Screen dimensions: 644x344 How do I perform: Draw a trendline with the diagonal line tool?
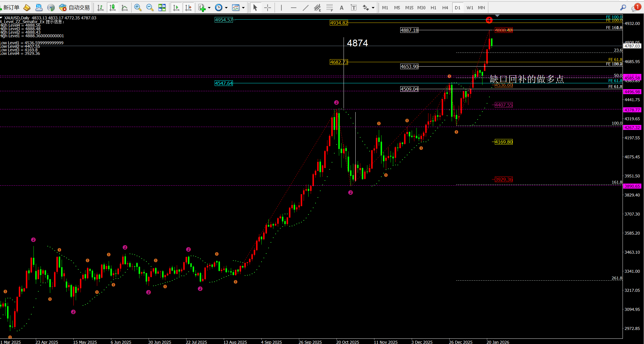pyautogui.click(x=306, y=8)
